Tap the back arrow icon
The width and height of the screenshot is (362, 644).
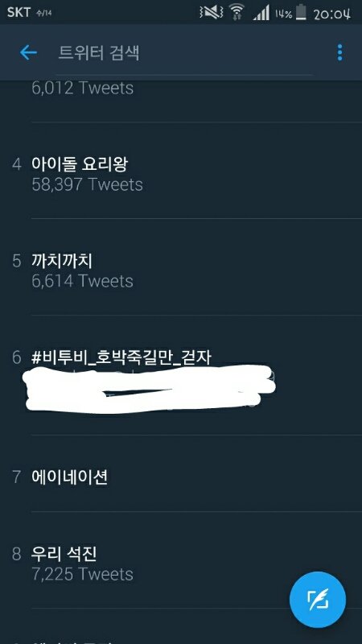[x=28, y=52]
